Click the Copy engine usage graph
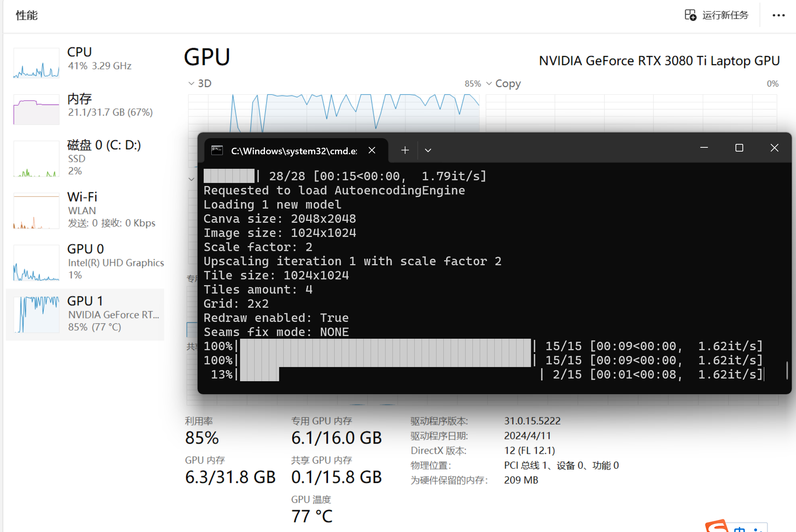This screenshot has height=532, width=796. [x=631, y=113]
